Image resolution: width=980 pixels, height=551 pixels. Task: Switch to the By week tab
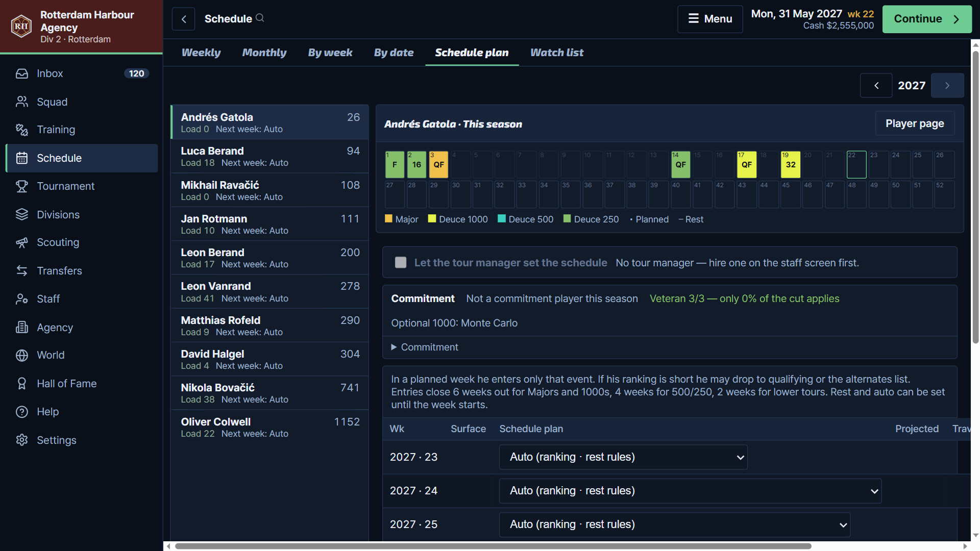330,53
